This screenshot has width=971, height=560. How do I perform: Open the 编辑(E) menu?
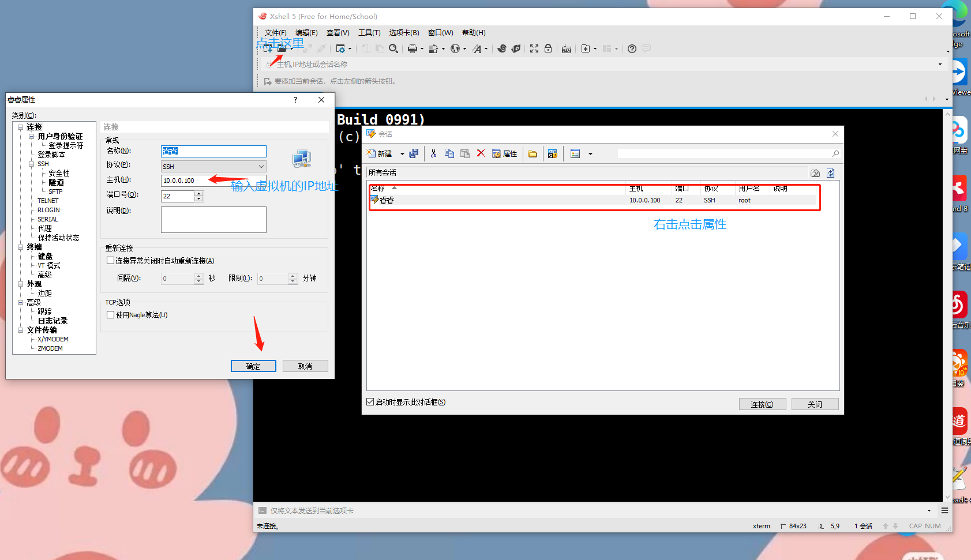click(x=306, y=33)
